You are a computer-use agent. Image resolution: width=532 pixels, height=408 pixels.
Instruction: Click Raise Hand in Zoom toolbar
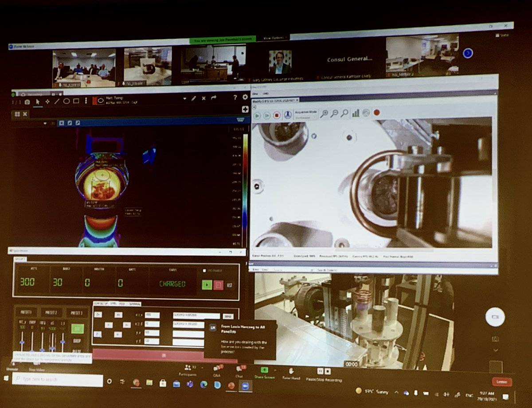tap(291, 373)
